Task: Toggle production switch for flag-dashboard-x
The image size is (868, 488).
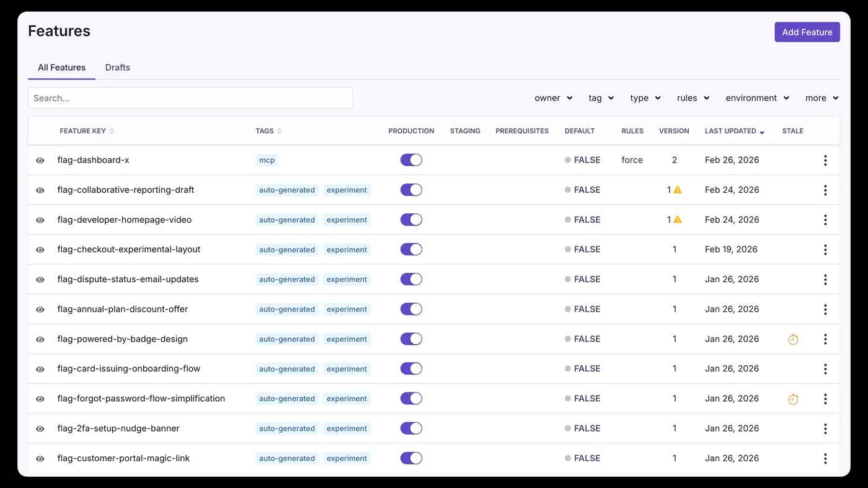Action: 411,160
